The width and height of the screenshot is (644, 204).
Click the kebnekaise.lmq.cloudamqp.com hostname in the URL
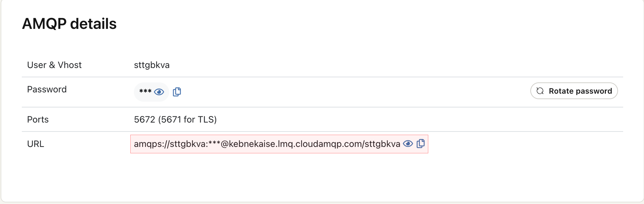pos(291,144)
